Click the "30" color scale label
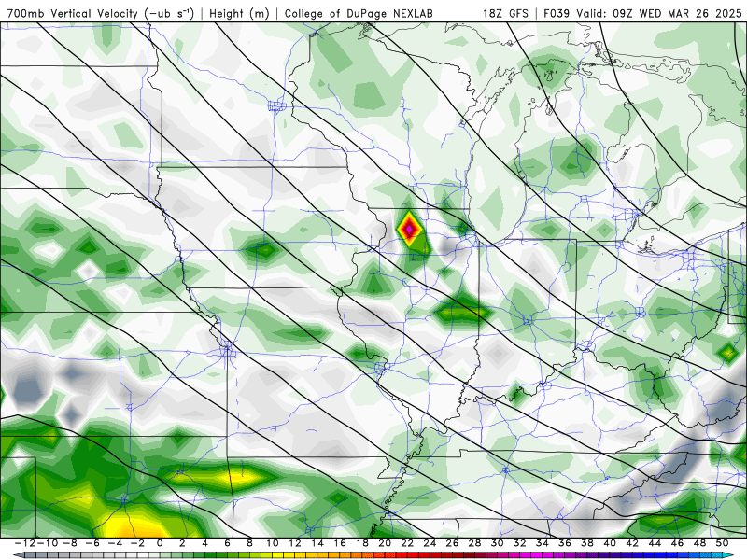 [x=497, y=543]
